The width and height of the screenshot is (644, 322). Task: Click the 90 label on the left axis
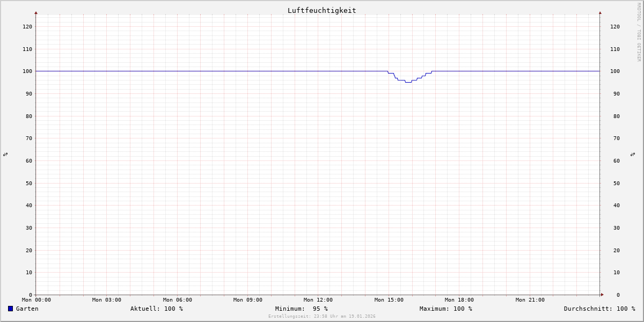29,93
